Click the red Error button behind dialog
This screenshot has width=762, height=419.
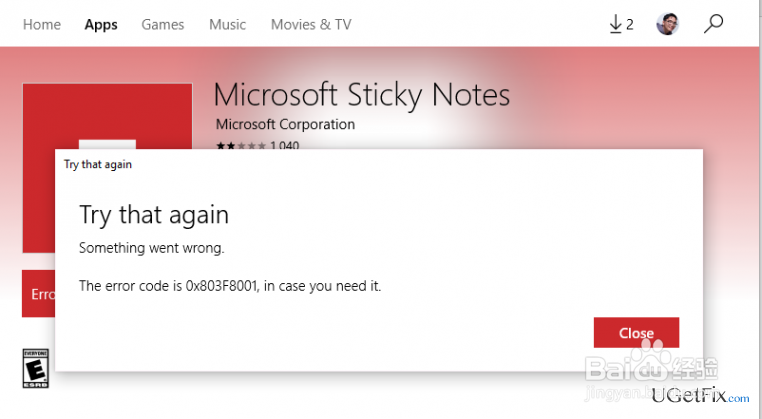pyautogui.click(x=38, y=294)
